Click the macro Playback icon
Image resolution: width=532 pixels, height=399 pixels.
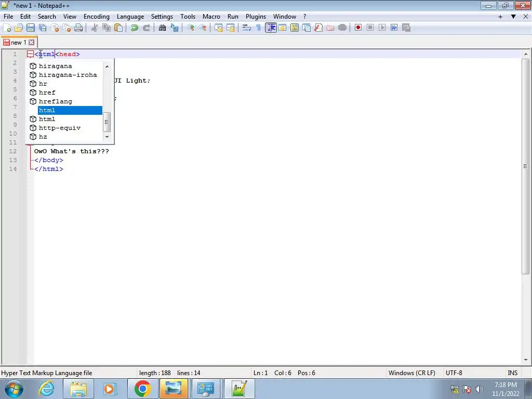(x=382, y=28)
